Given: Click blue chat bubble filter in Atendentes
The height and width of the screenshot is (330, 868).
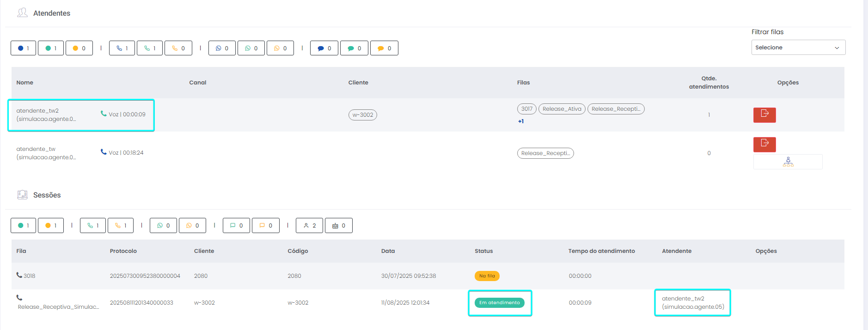Looking at the screenshot, I should pos(324,48).
